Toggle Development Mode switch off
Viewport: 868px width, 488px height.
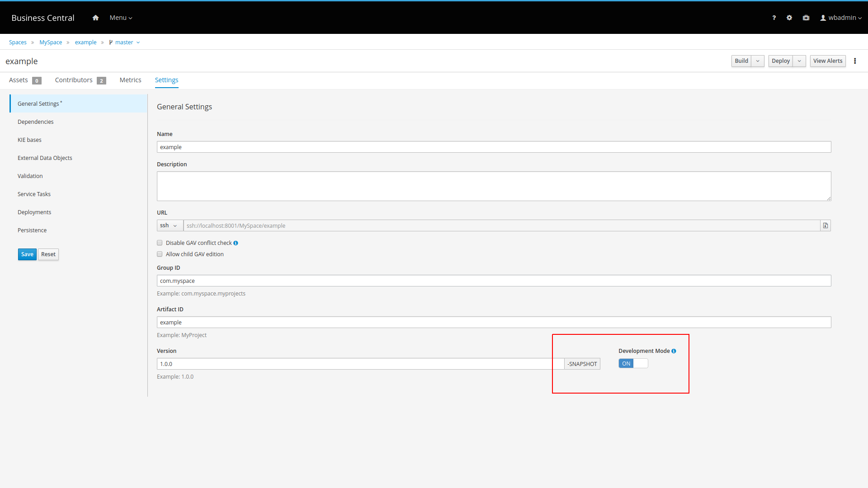(633, 364)
